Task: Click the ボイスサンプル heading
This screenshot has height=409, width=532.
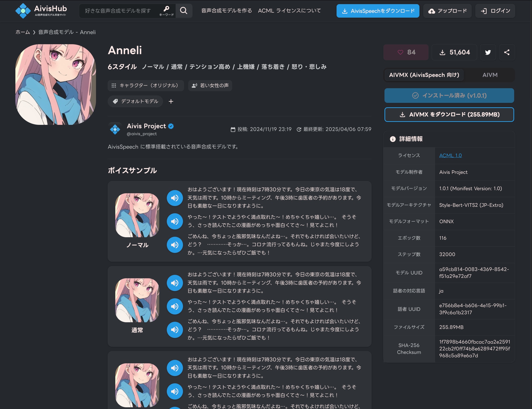Action: click(x=132, y=171)
